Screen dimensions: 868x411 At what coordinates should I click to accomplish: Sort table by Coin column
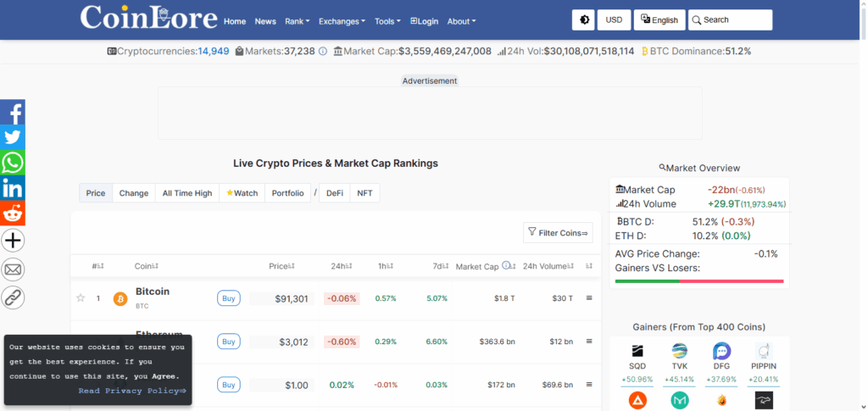click(x=147, y=266)
